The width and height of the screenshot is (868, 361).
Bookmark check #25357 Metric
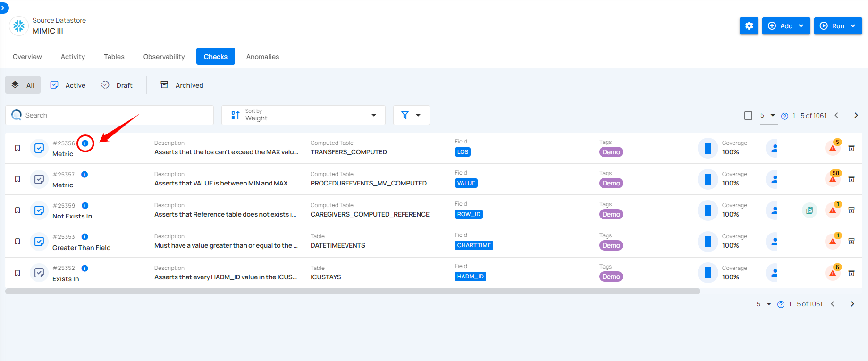[17, 179]
